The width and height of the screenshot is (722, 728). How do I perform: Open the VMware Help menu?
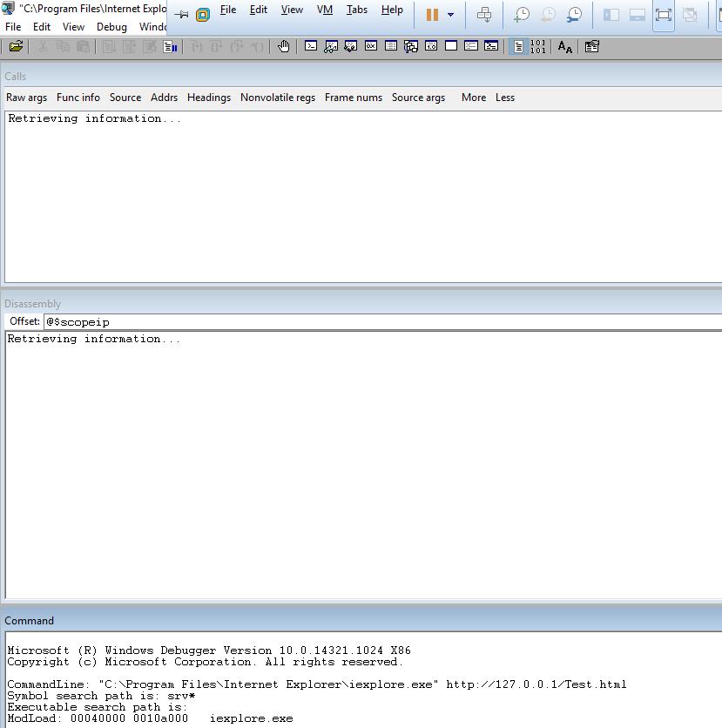pyautogui.click(x=392, y=10)
